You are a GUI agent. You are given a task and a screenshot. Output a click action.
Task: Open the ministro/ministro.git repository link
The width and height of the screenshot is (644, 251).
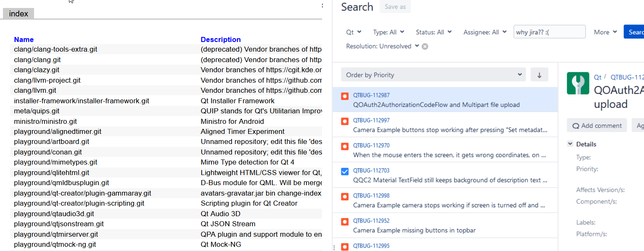tap(45, 121)
